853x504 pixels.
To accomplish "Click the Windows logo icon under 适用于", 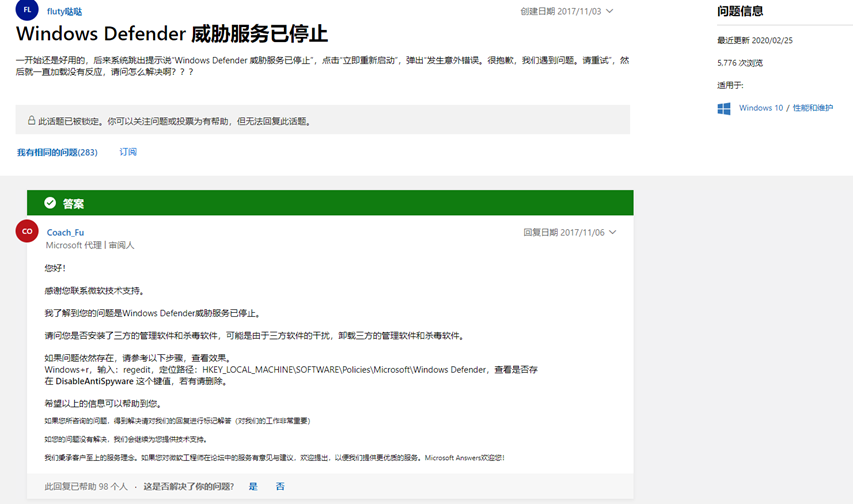I will (724, 108).
